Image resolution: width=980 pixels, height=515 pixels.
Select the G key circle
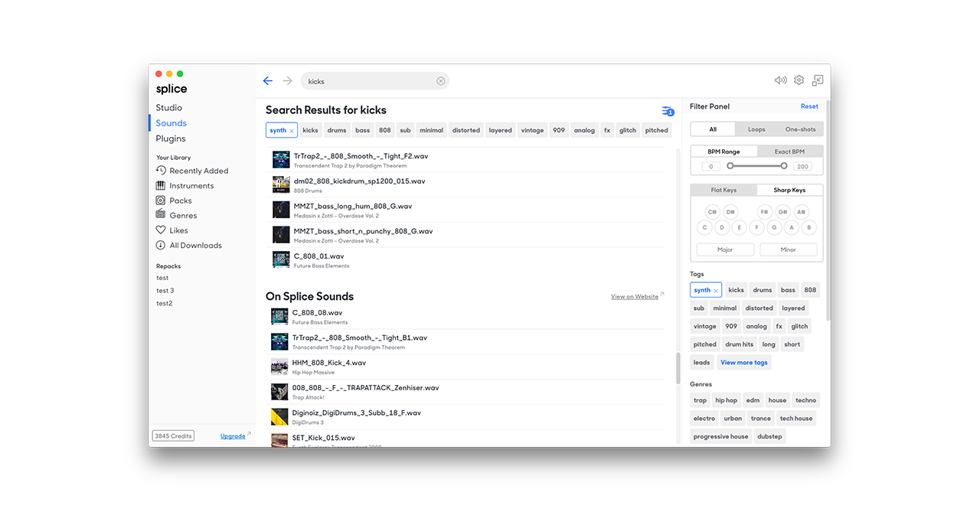[x=774, y=227]
